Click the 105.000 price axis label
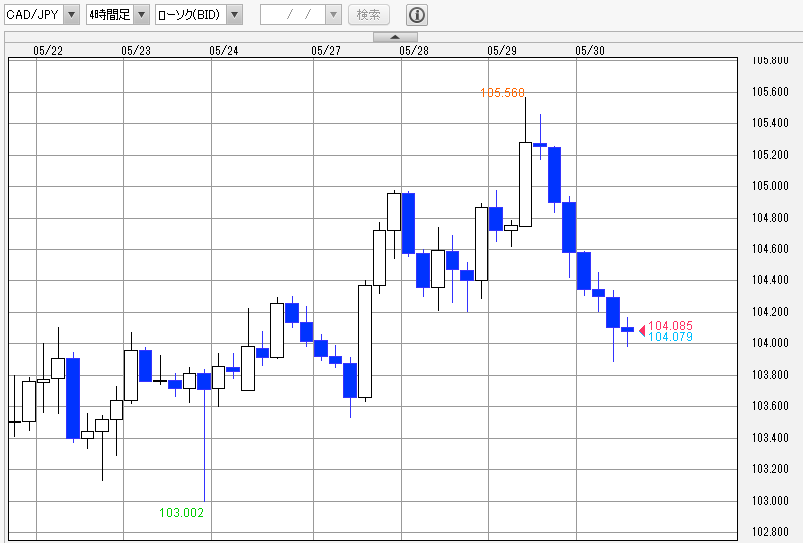 769,186
